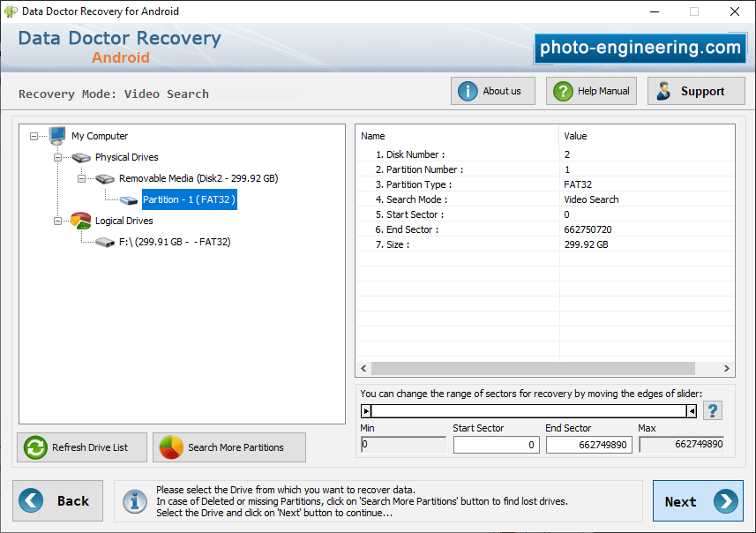756x533 pixels.
Task: Click the photo-engineering.com banner
Action: tap(640, 48)
